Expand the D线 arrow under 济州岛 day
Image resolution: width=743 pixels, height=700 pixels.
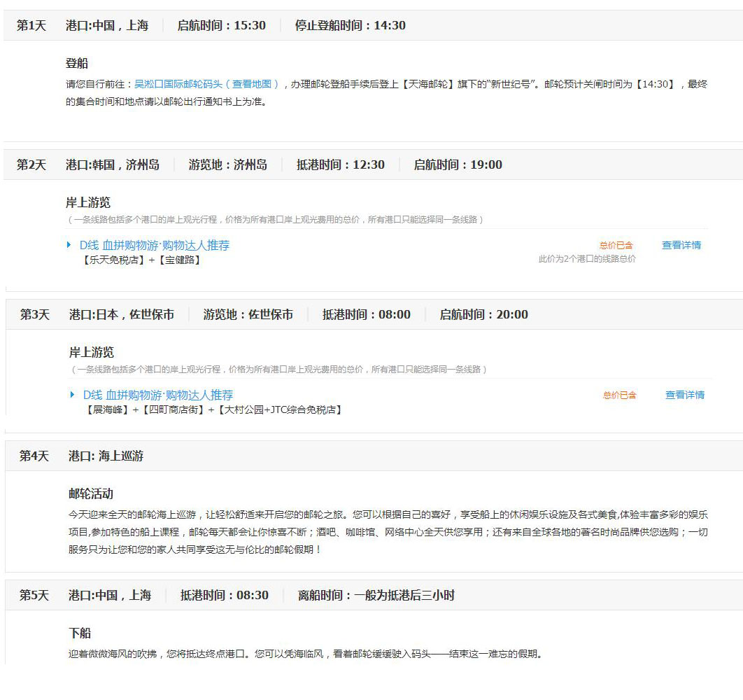[x=69, y=245]
